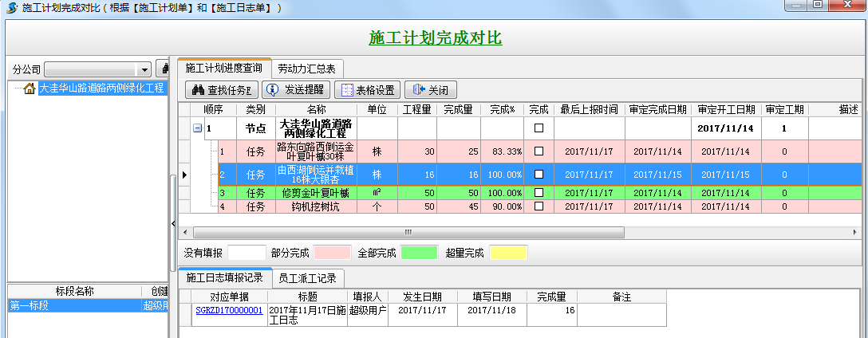Open the 员工派工记录 tab
The image size is (868, 338).
308,278
